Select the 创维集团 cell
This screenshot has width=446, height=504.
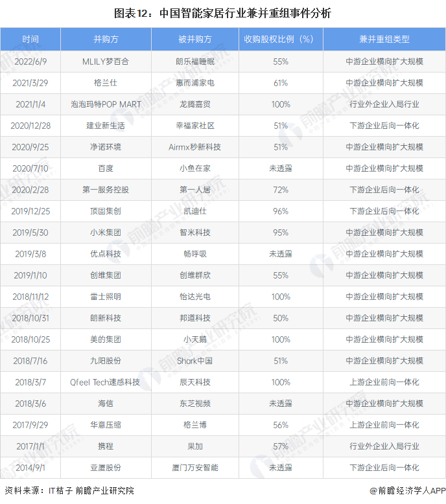106,275
